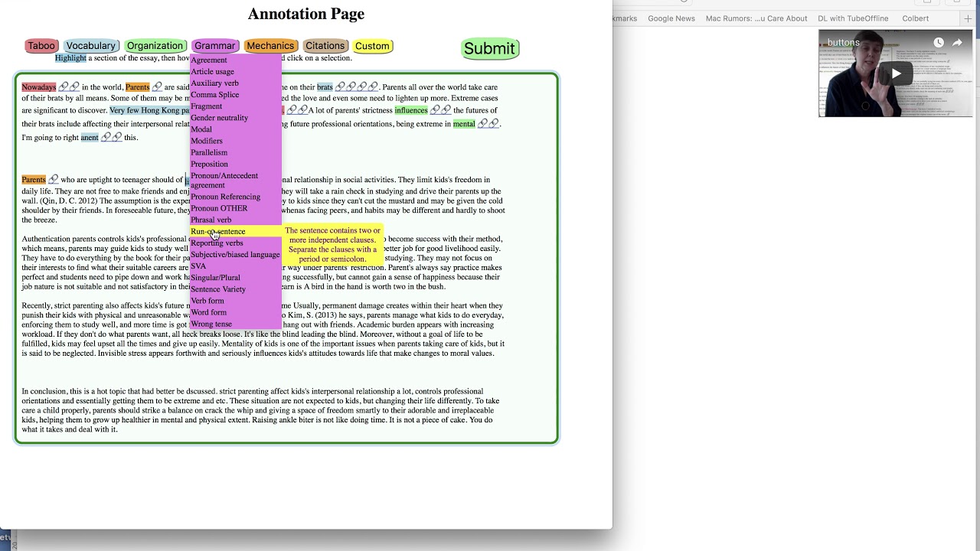
Task: Click second link icon after 'influences'
Action: 446,110
